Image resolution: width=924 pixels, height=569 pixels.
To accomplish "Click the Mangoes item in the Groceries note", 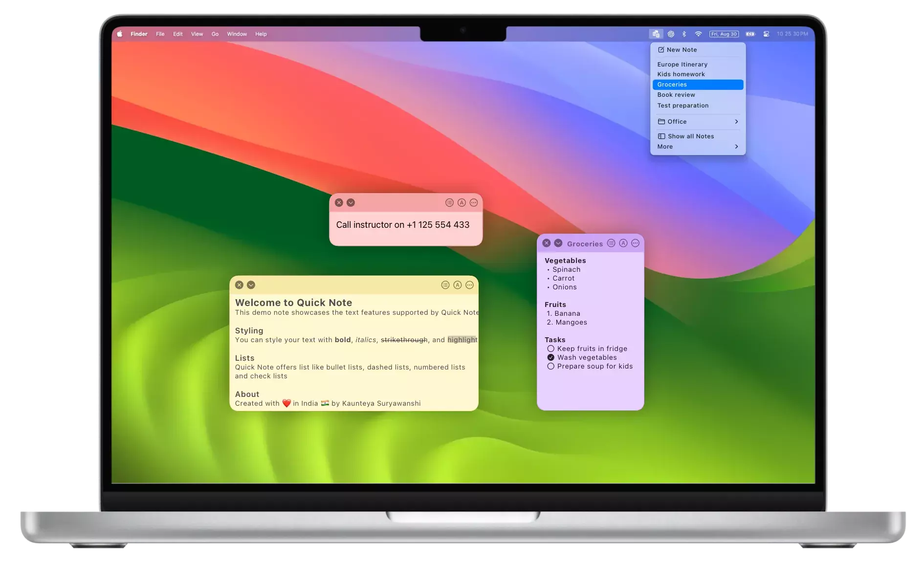I will coord(572,322).
